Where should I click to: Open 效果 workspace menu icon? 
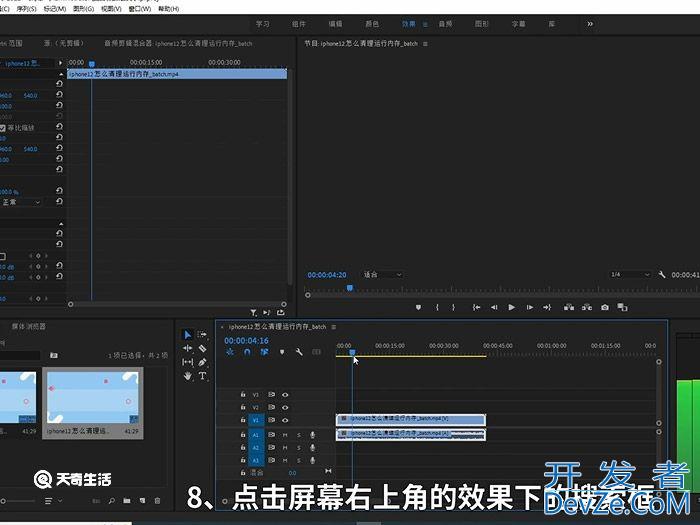click(x=425, y=24)
